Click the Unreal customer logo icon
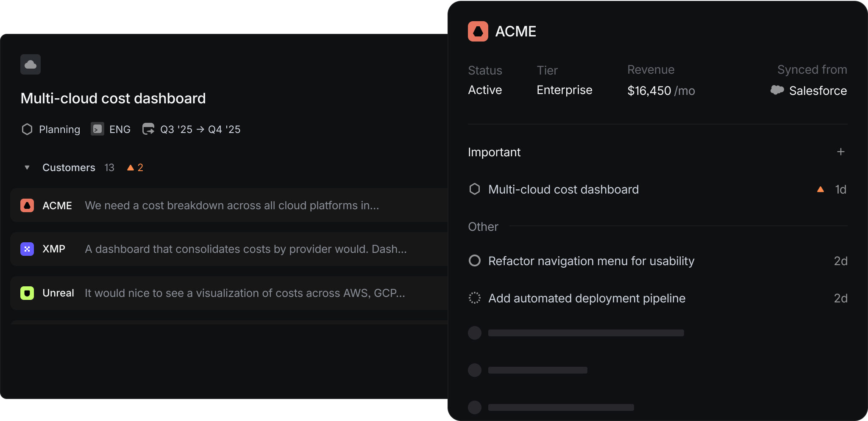 point(27,293)
